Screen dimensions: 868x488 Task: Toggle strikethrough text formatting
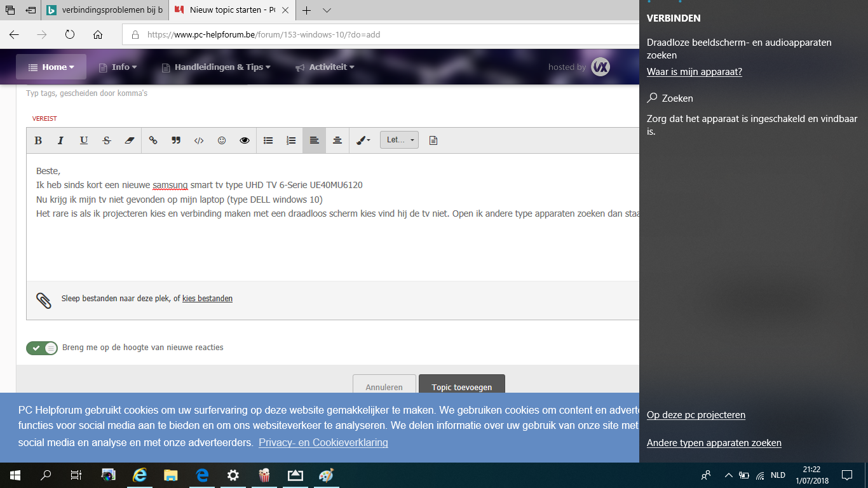tap(107, 140)
